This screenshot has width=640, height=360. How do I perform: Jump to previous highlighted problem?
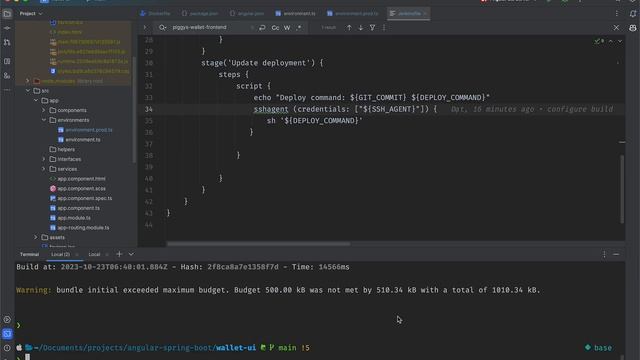pyautogui.click(x=611, y=41)
